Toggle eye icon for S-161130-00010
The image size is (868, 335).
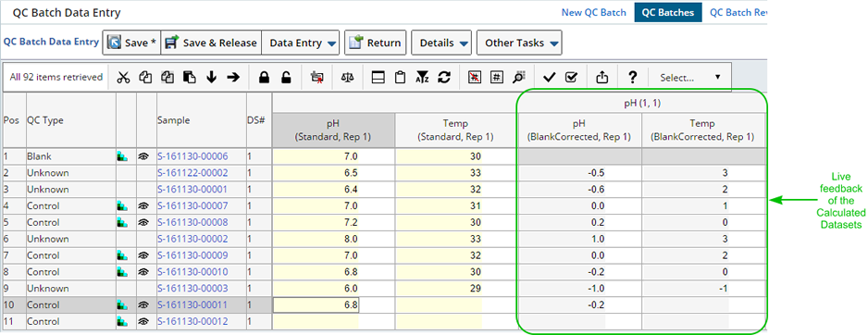143,272
